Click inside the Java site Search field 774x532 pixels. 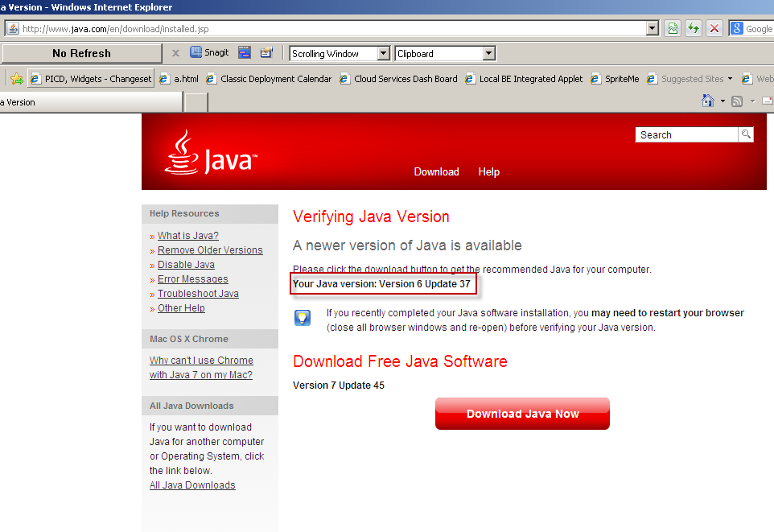click(686, 135)
